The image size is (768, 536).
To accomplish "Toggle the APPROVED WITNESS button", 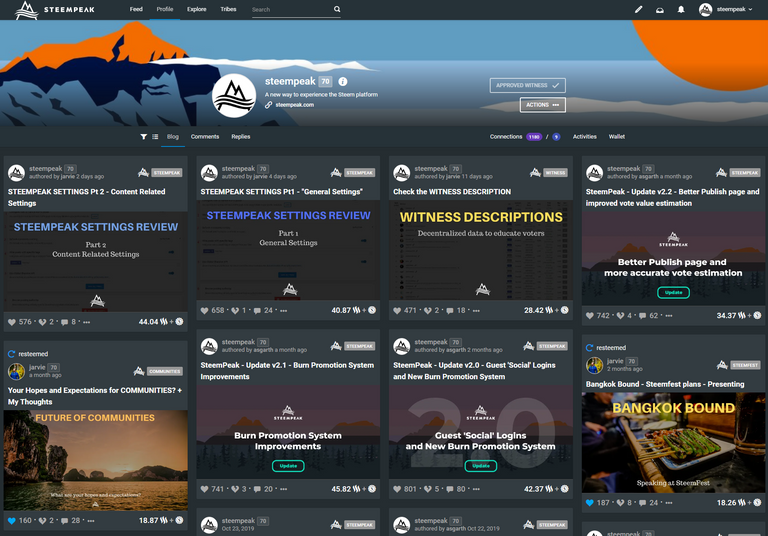I will click(x=528, y=85).
